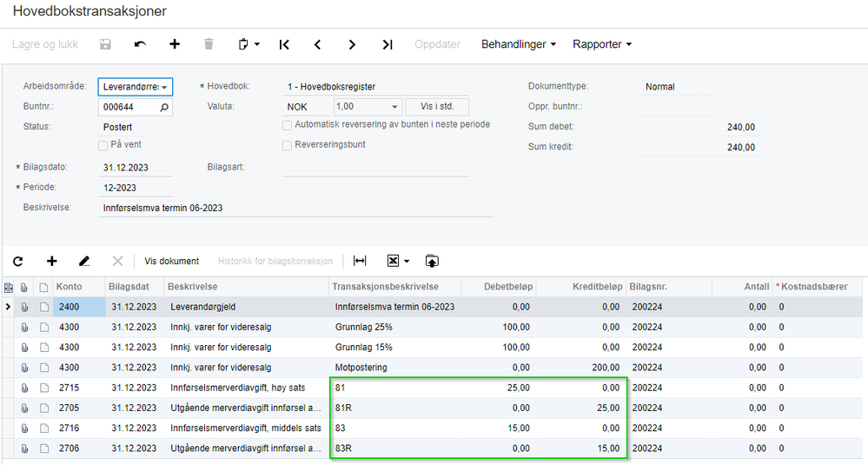The image size is (868, 465).
Task: Click the paperclip icon on the 2706 row
Action: coord(25,448)
